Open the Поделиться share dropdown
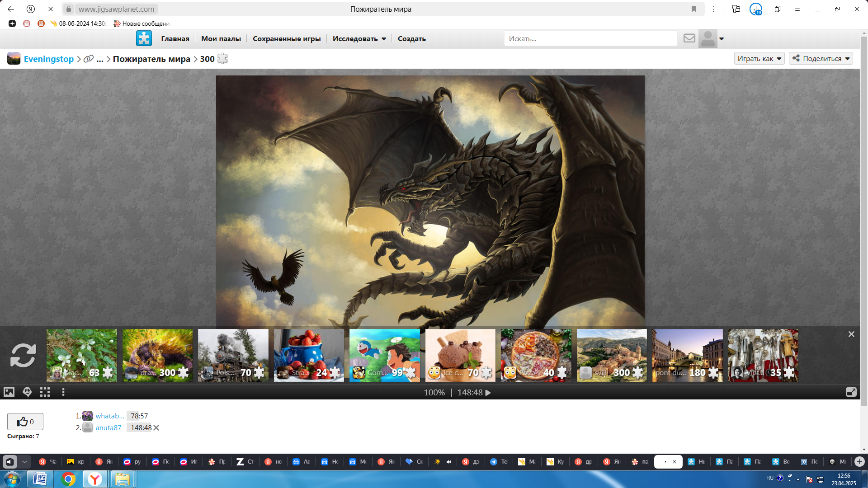Image resolution: width=868 pixels, height=488 pixels. click(x=821, y=59)
